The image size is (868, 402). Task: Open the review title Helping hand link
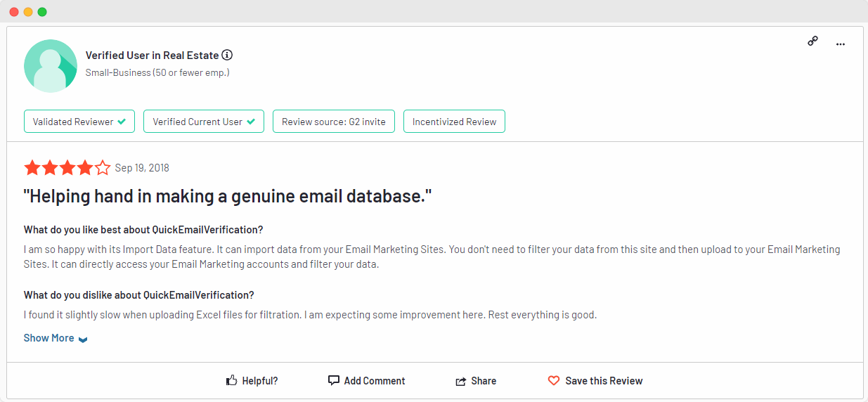227,197
